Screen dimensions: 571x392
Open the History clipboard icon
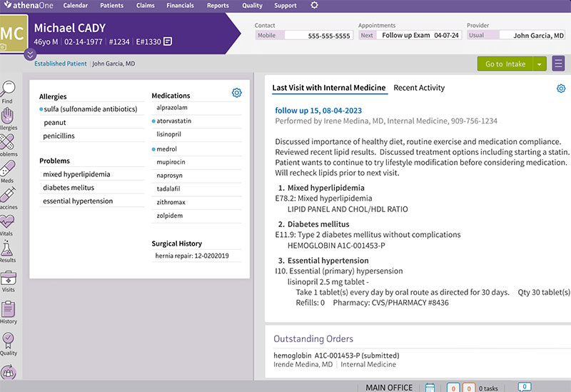[8, 309]
